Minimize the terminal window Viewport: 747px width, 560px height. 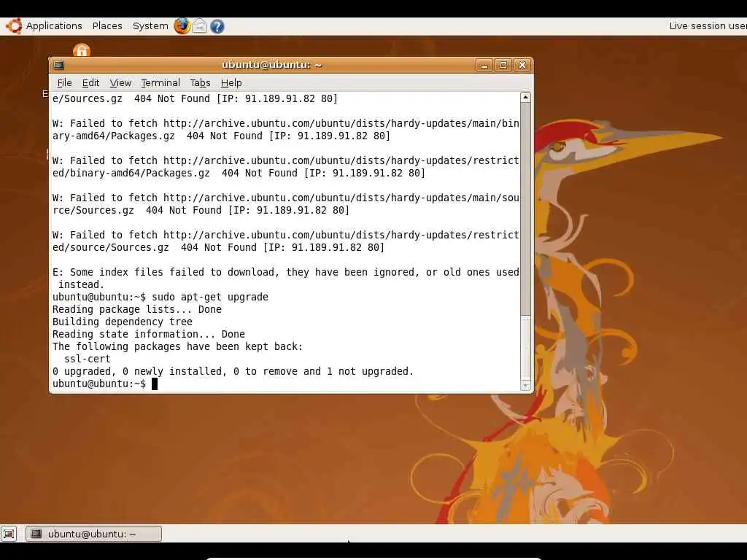(484, 65)
